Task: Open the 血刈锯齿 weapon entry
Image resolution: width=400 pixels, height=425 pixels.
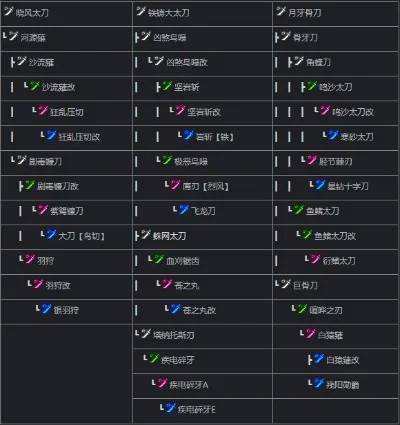Action: (x=183, y=261)
